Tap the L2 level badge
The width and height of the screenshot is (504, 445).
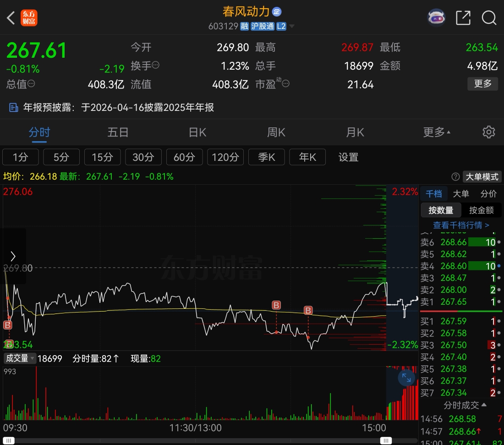pyautogui.click(x=281, y=26)
